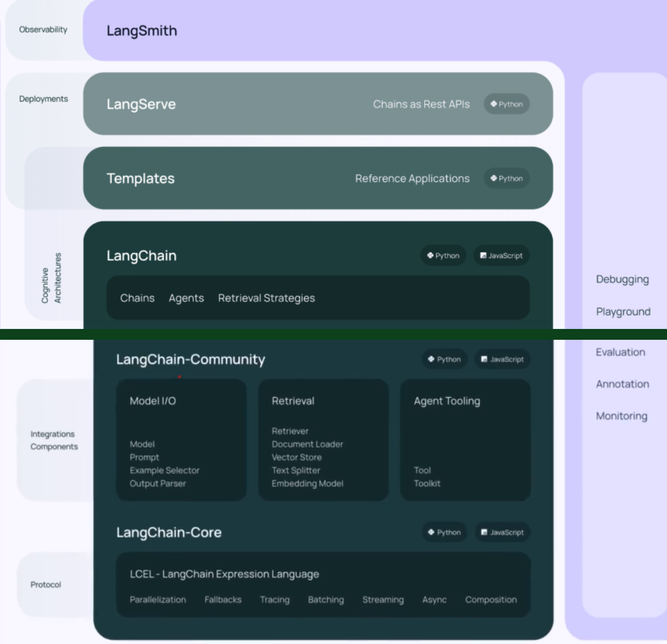Screen dimensions: 667x644
Task: Select the 'Model I/O' card title
Action: [x=153, y=401]
